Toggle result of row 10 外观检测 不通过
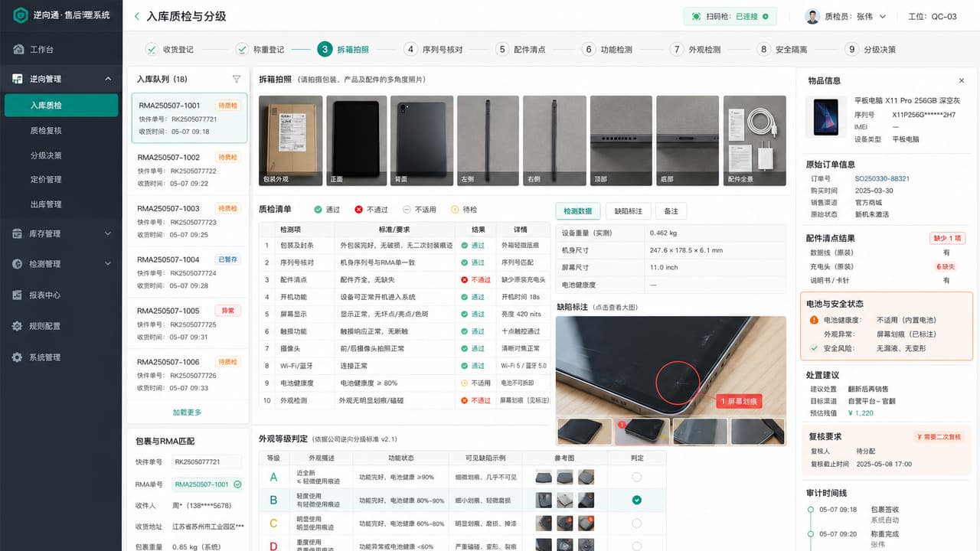Screen dimensions: 980x551 tap(475, 400)
